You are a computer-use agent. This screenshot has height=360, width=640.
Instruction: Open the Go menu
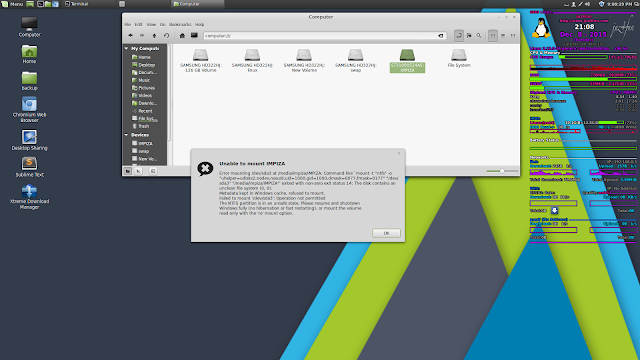coord(162,24)
